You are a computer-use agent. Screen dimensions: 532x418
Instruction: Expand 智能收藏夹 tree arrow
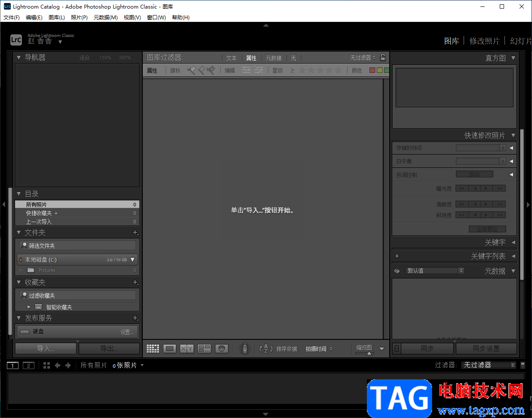(29, 307)
